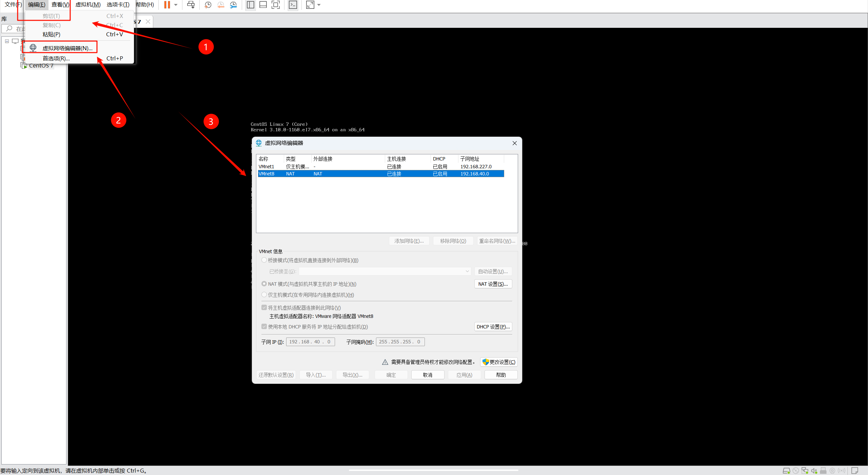
Task: Enter full screen mode icon
Action: [276, 5]
